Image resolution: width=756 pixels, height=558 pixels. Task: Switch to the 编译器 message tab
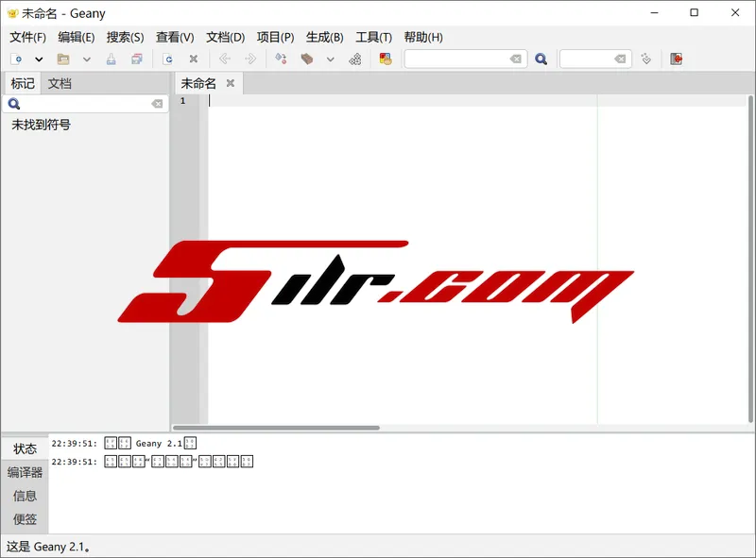point(26,473)
